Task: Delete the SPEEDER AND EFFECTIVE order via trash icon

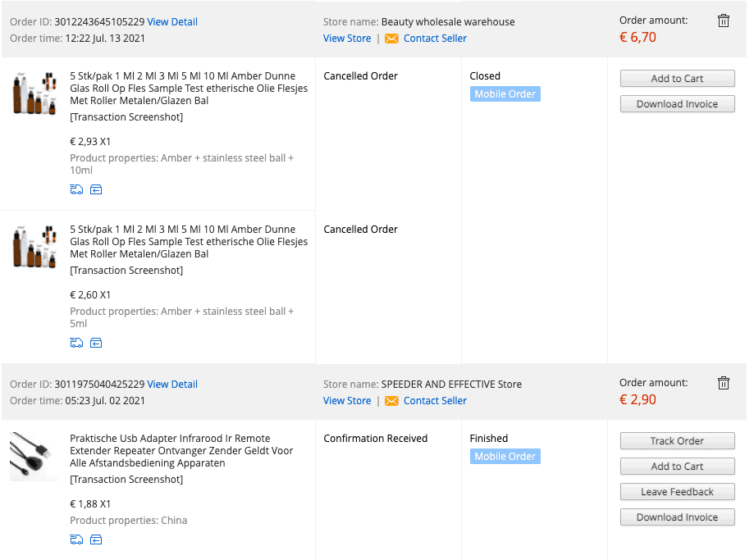Action: pos(723,382)
